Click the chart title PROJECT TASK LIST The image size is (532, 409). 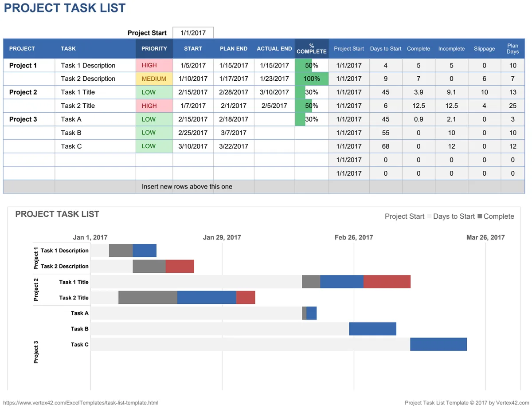tap(57, 214)
